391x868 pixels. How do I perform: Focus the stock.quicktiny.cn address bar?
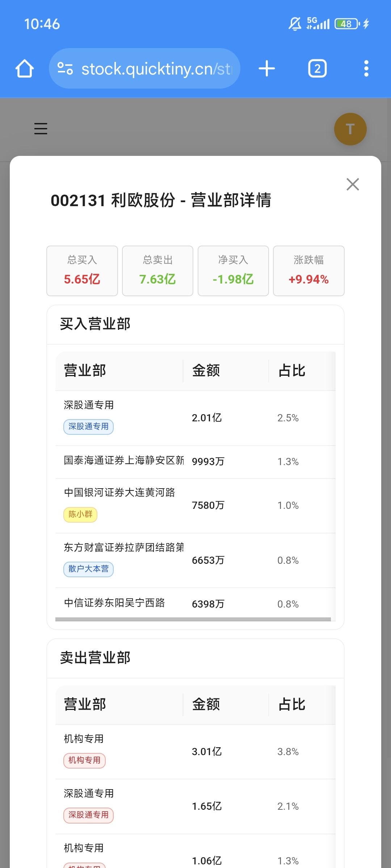pyautogui.click(x=144, y=68)
